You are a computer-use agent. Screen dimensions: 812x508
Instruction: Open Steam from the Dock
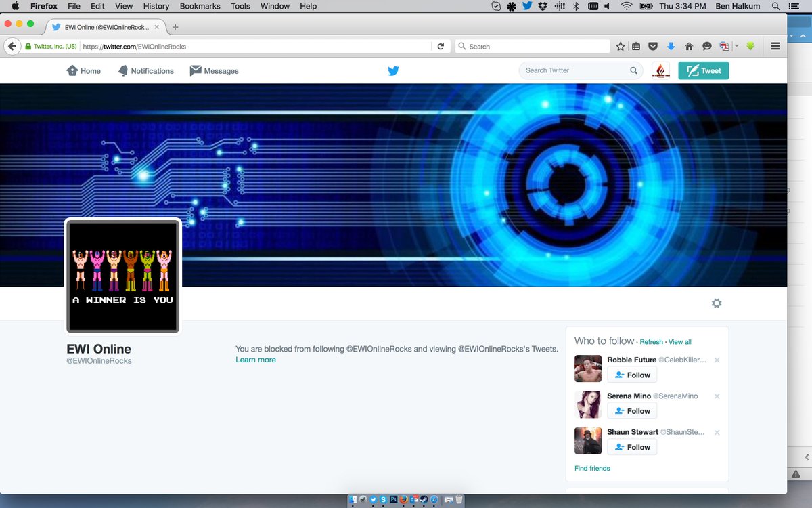pos(424,499)
